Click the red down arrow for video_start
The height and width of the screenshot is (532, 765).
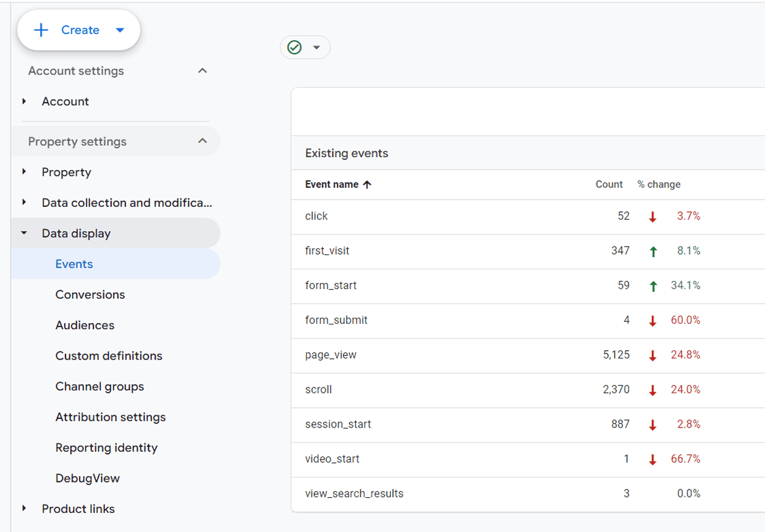653,459
